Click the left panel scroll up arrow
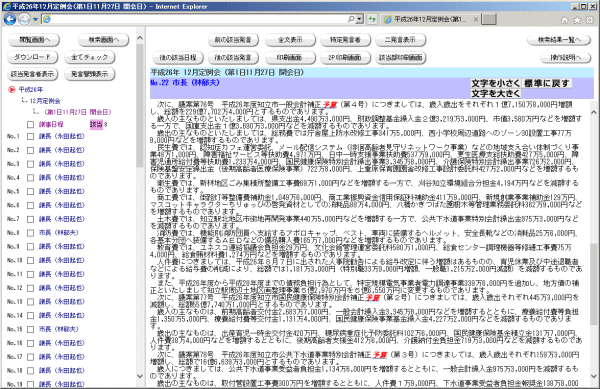This screenshot has width=600, height=389. click(x=140, y=38)
